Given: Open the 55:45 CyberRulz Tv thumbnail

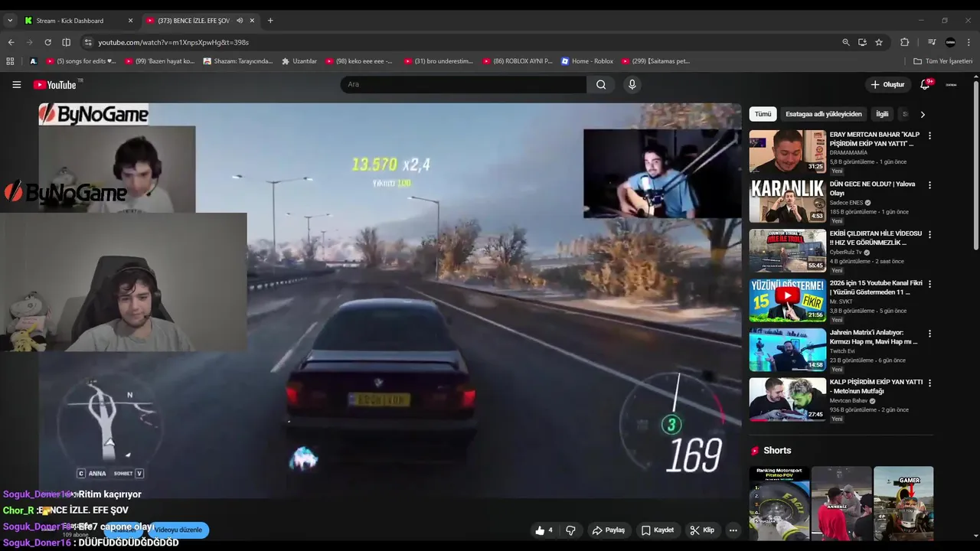Looking at the screenshot, I should [x=787, y=250].
